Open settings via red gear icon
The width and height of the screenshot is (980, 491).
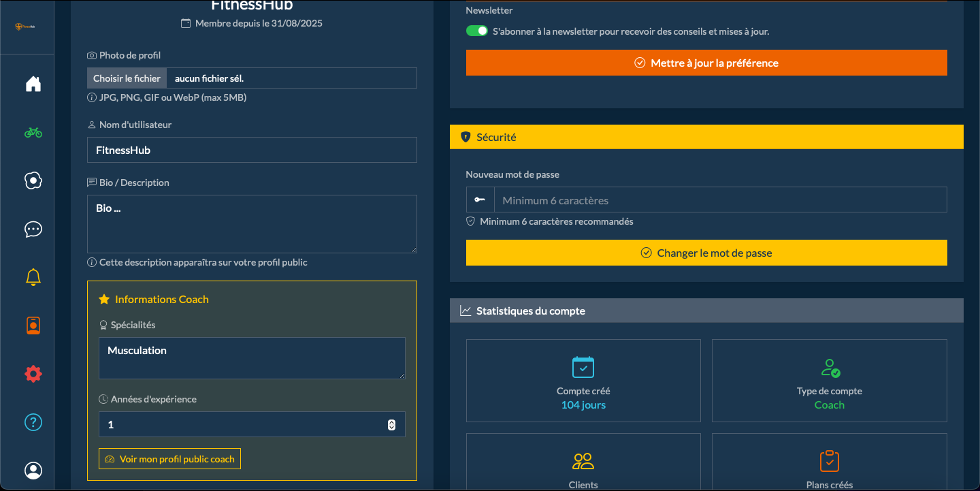point(33,374)
